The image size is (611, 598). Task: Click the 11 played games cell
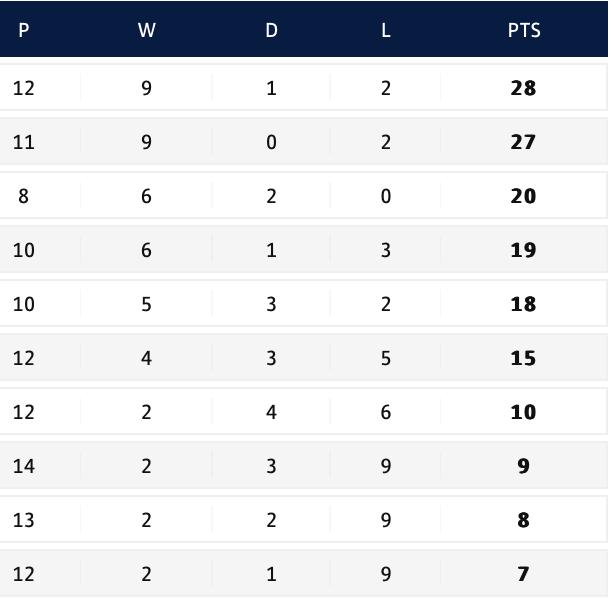(23, 142)
